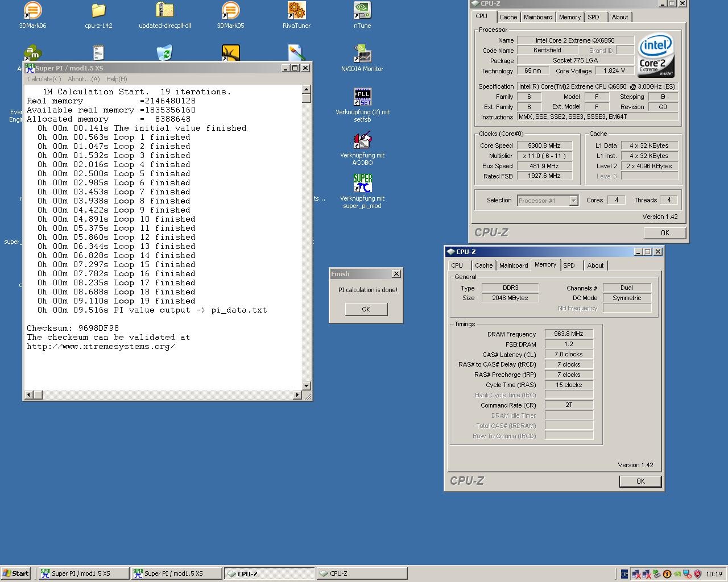Switch to SPD tab in lower CPU-Z window
728x582 pixels.
569,265
